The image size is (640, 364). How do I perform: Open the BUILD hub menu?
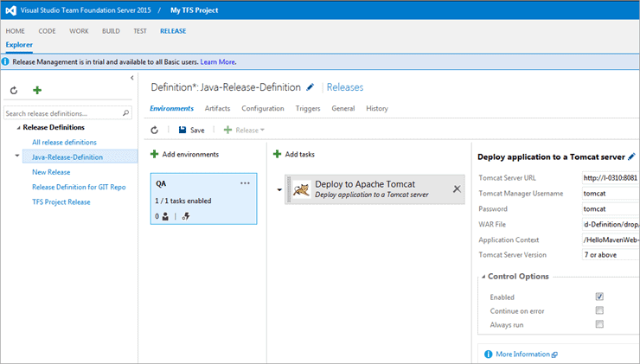[x=111, y=31]
